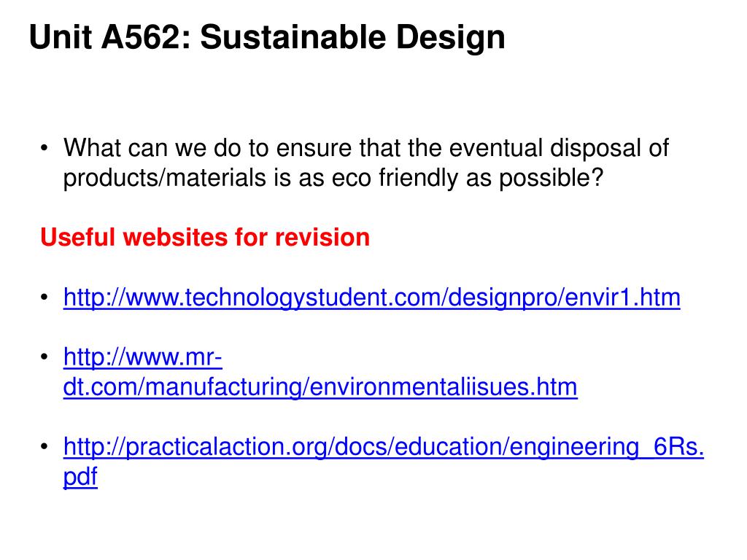Open the mr-dt.com environmental issues link
The image size is (747, 560).
tap(320, 372)
